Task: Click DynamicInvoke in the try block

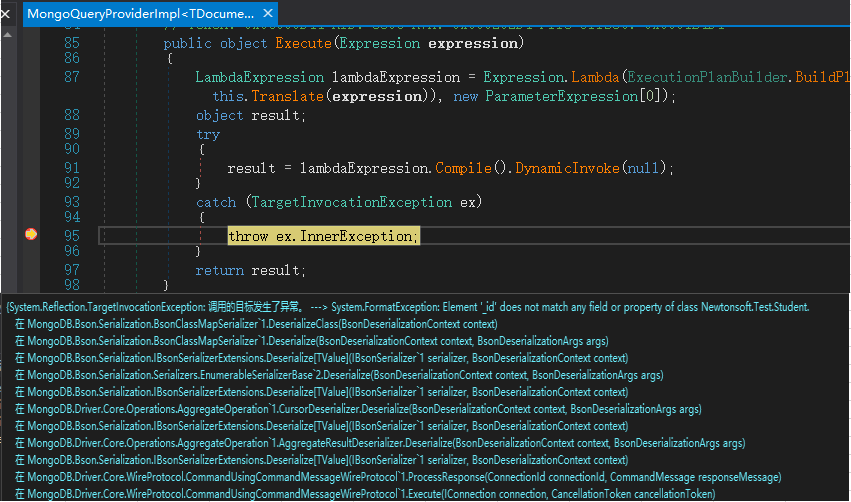Action: (567, 168)
